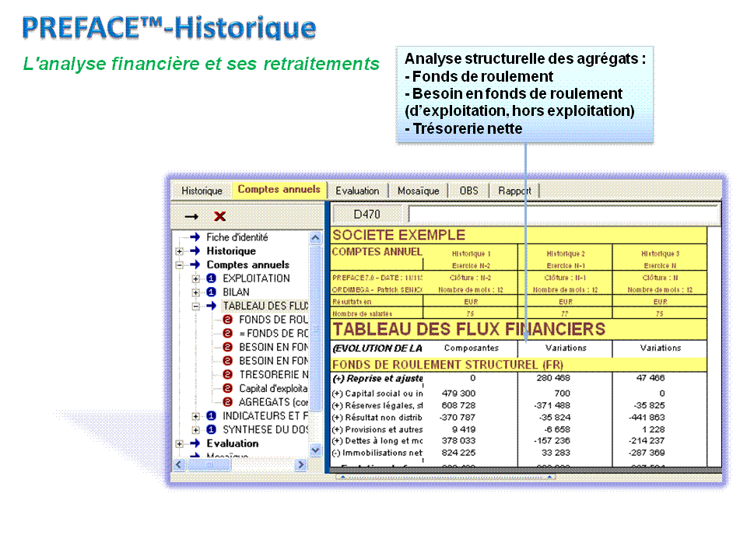Click the Historique 2 column header
747x560 pixels.
566,254
